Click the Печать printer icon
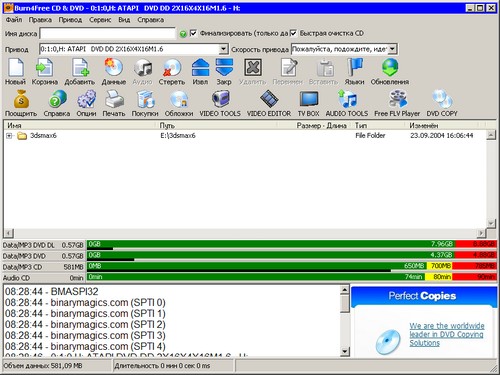The width and height of the screenshot is (500, 375). [114, 99]
